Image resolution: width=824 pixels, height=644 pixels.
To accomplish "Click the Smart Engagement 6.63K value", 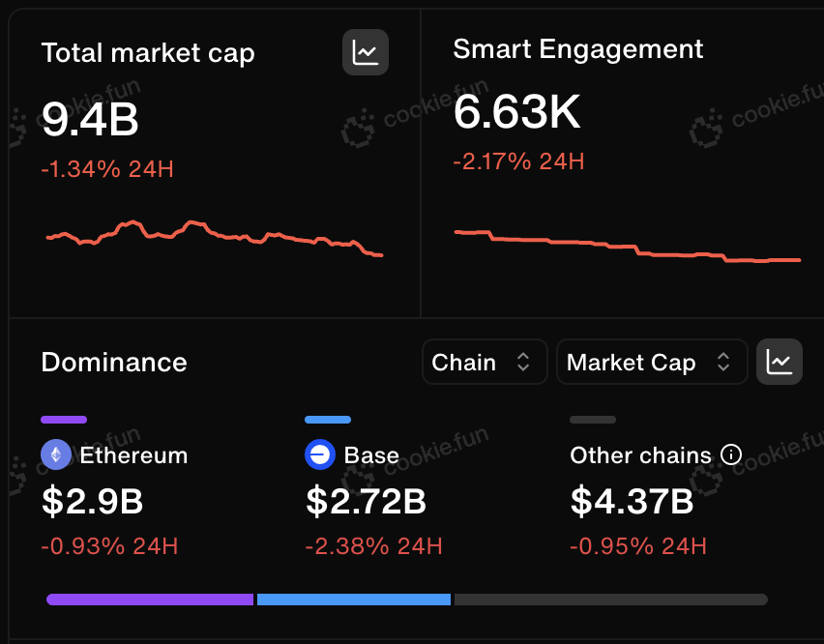I will coord(517,111).
